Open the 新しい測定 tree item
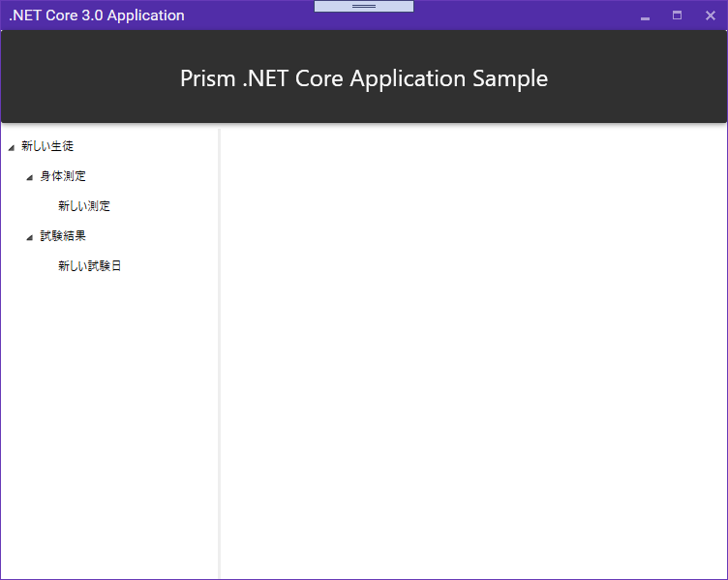 pyautogui.click(x=84, y=206)
